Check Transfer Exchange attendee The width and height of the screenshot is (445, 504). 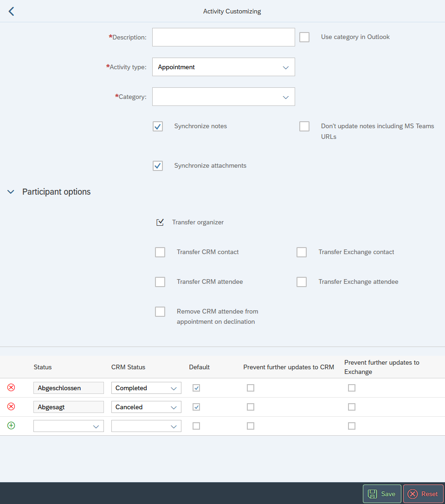click(302, 282)
